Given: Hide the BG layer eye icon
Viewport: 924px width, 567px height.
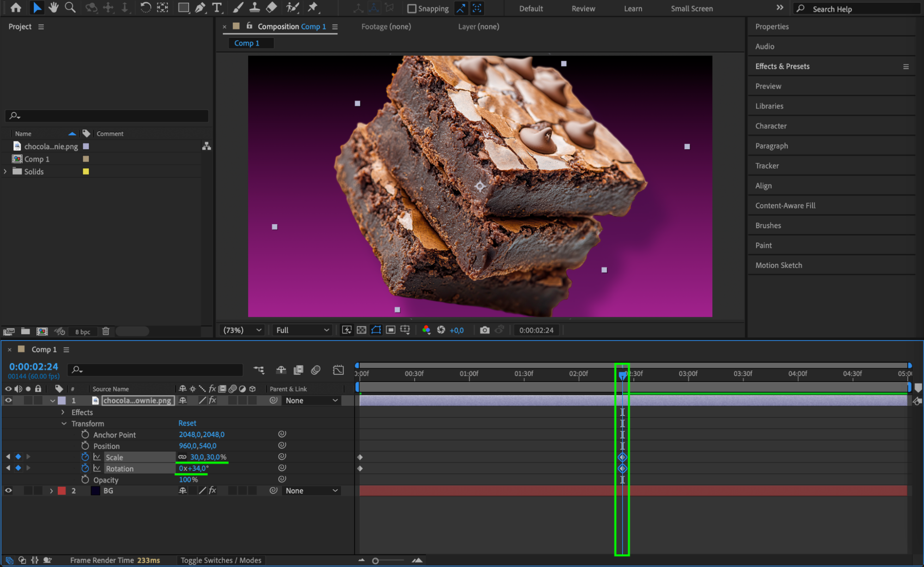Looking at the screenshot, I should (x=8, y=491).
